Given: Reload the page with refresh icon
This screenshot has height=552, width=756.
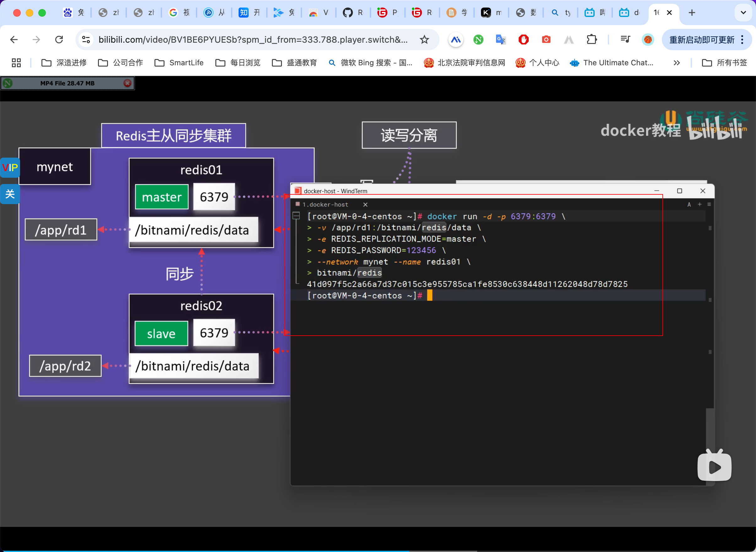Looking at the screenshot, I should [x=59, y=40].
